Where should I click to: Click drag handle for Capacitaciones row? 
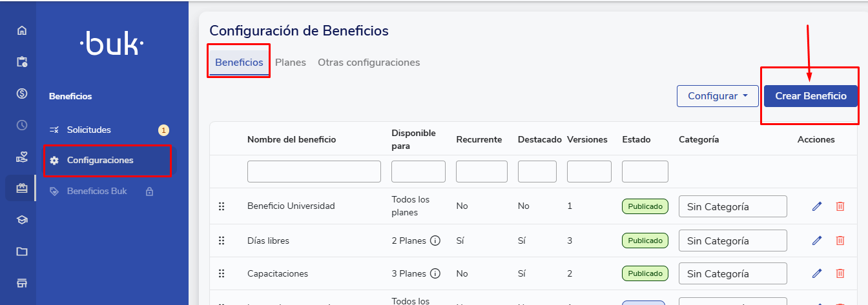[222, 273]
